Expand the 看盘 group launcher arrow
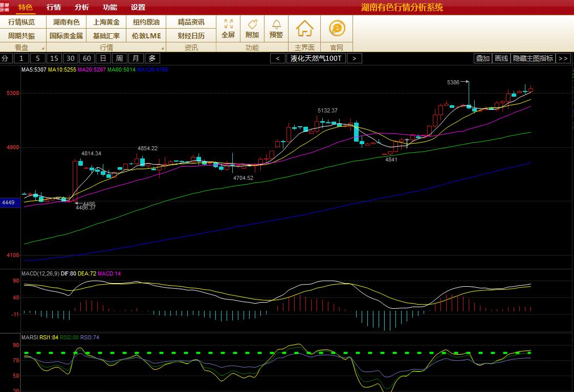574x392 pixels. (42, 48)
